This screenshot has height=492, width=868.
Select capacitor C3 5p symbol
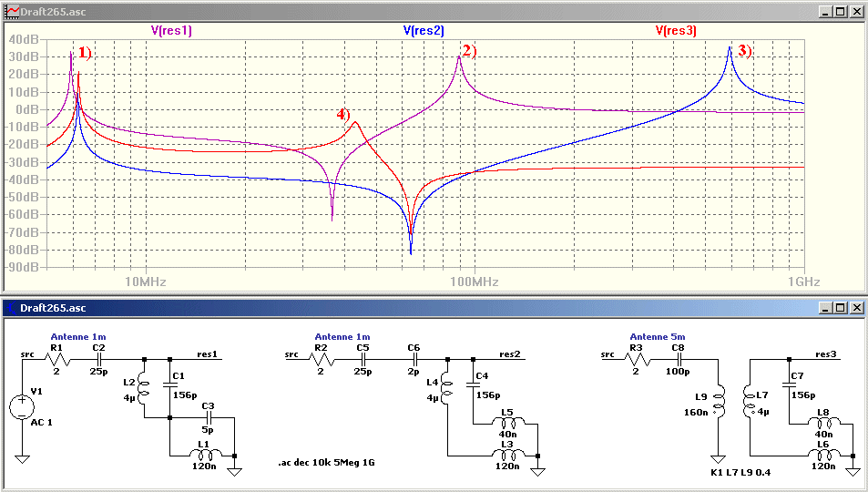[209, 418]
